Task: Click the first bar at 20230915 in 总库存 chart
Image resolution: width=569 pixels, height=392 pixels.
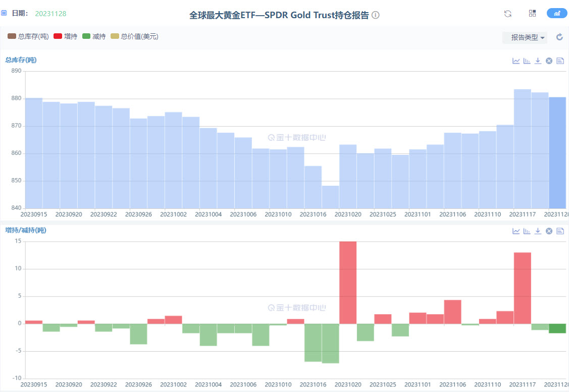Action: [34, 153]
